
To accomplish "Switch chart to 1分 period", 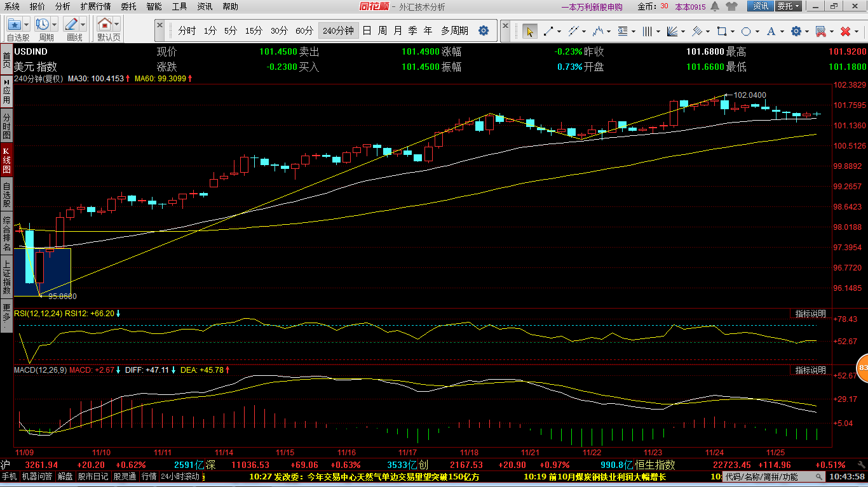I will pos(210,30).
